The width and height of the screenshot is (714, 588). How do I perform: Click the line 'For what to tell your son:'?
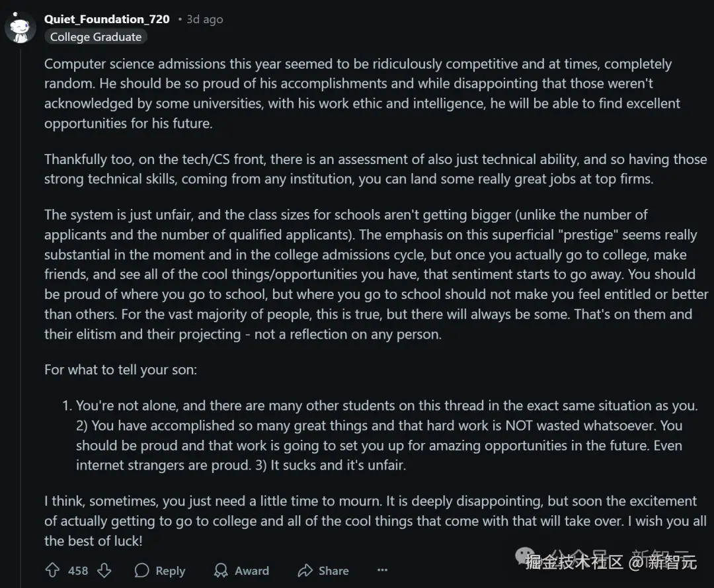click(120, 369)
